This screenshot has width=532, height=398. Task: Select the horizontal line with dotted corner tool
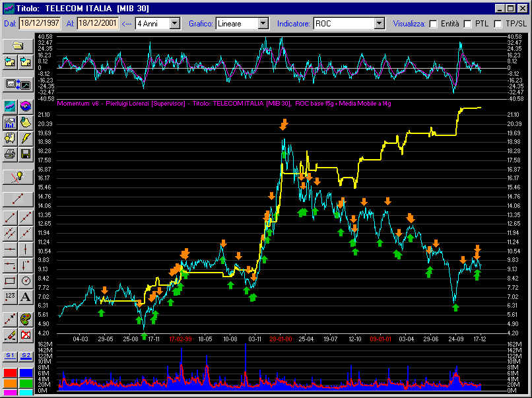[10, 265]
